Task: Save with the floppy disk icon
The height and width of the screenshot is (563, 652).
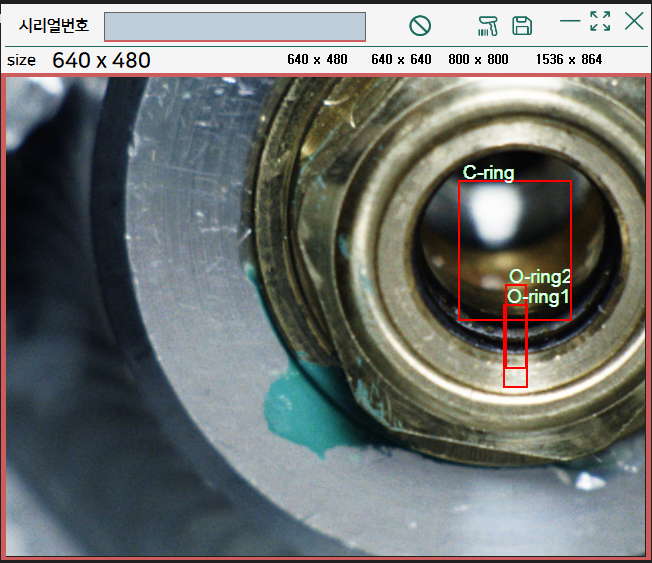Action: pyautogui.click(x=522, y=26)
